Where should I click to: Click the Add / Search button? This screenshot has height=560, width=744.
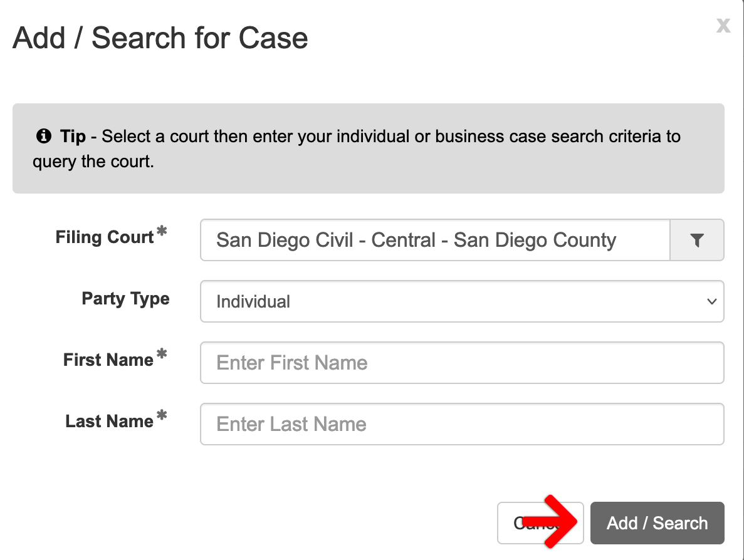pyautogui.click(x=657, y=522)
